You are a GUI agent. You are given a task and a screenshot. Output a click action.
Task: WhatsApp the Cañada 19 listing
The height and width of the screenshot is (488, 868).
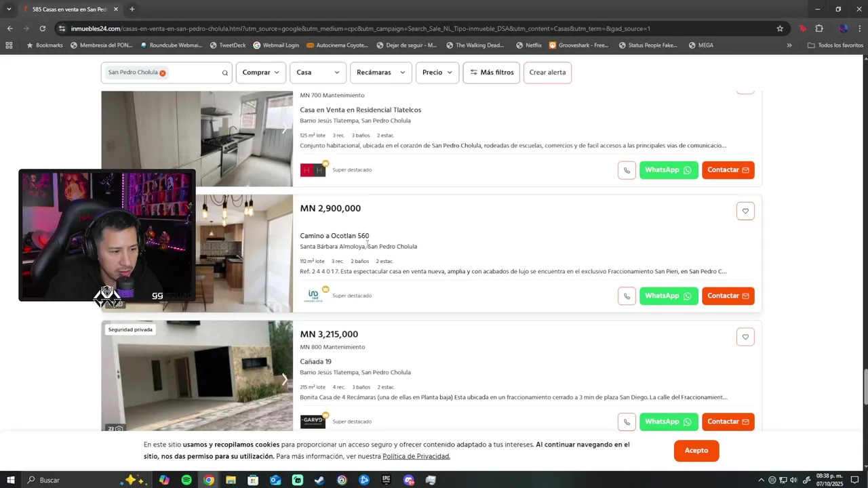669,422
